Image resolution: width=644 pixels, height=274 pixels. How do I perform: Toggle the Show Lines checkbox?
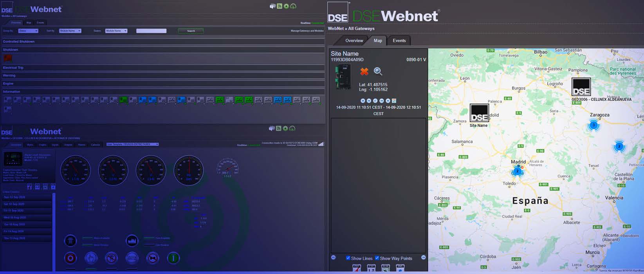[348, 258]
